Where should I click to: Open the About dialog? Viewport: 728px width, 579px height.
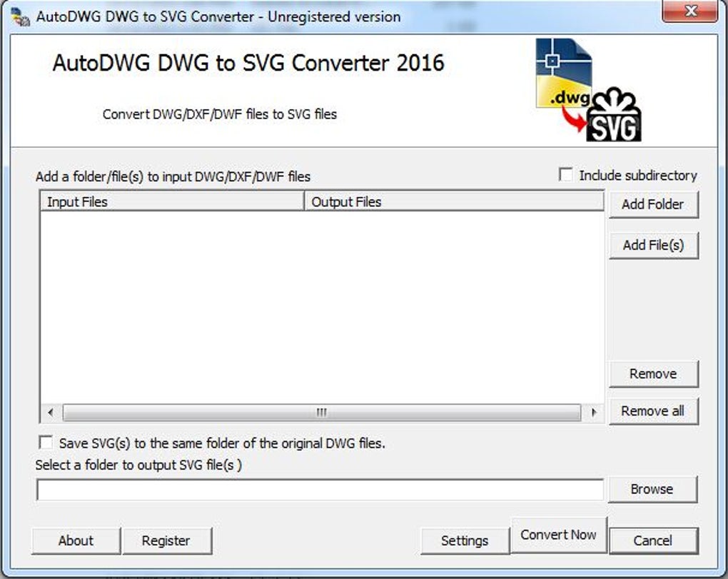pos(76,540)
